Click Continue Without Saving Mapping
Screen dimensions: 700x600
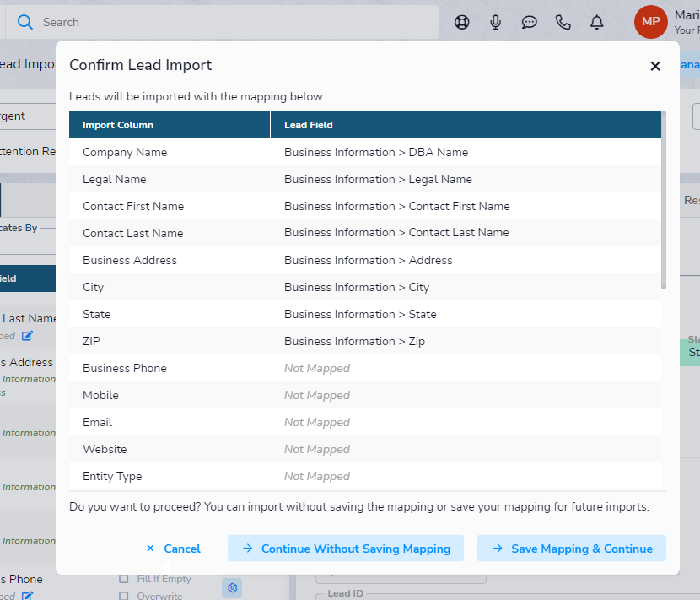coord(346,549)
